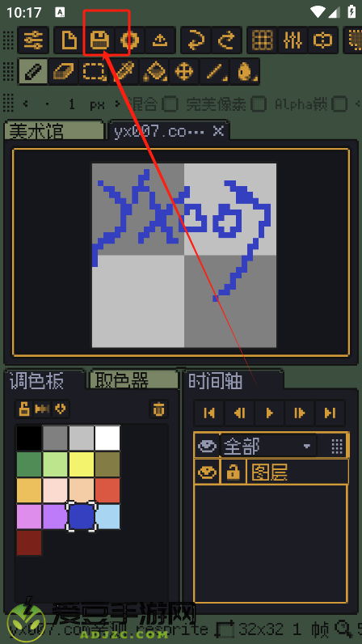The height and width of the screenshot is (644, 362).
Task: Enable the 完美像素 checkbox
Action: [x=259, y=104]
